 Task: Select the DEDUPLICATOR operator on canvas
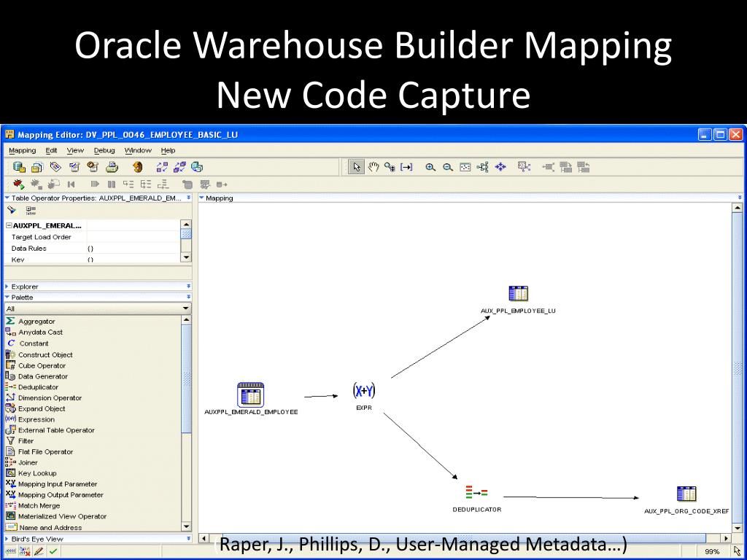click(476, 494)
